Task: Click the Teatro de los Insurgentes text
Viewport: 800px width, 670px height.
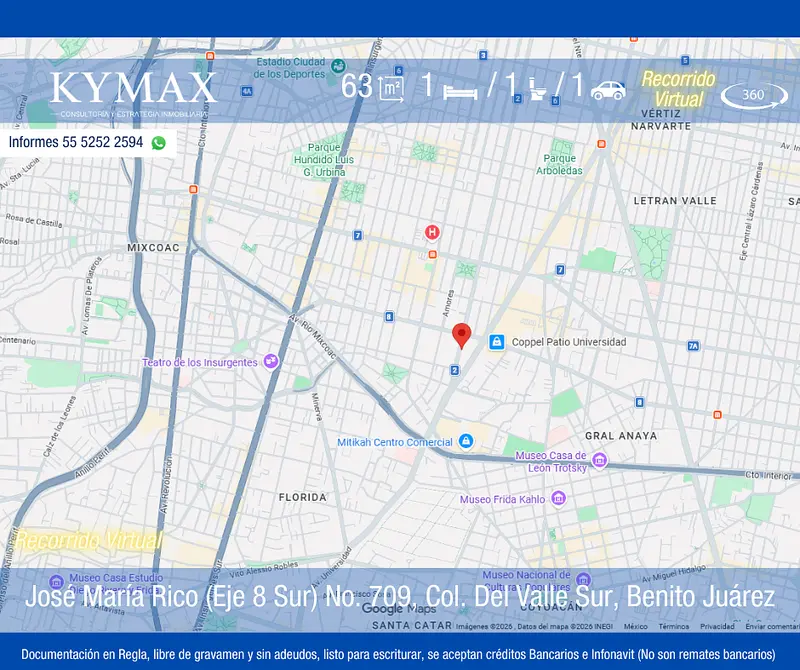Action: pyautogui.click(x=200, y=362)
